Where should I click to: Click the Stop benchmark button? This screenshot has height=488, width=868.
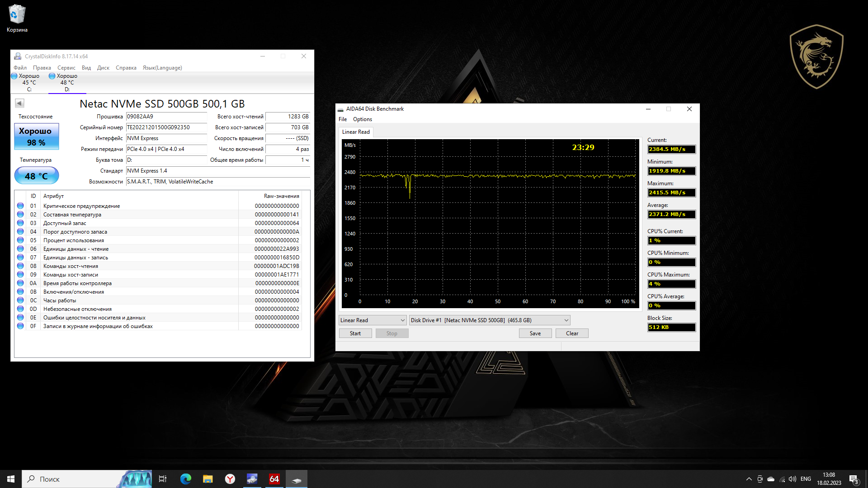coord(392,333)
